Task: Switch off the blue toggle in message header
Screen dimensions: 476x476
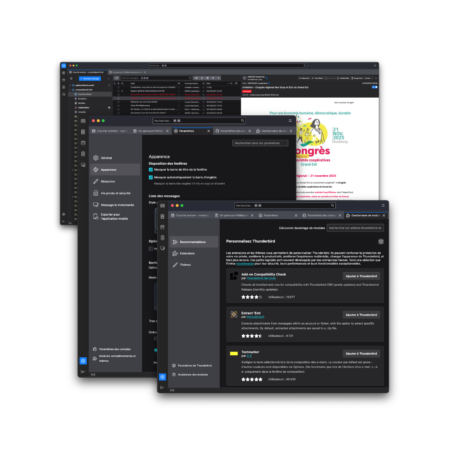Action: click(375, 87)
